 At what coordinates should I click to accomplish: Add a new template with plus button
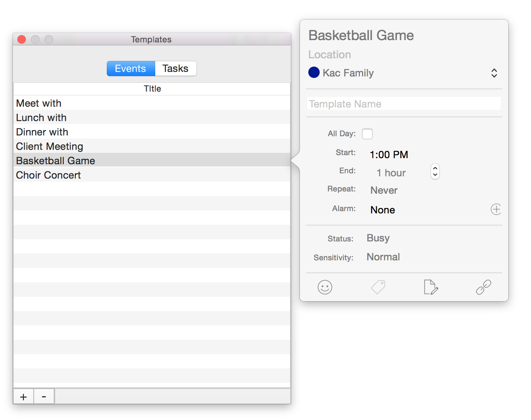point(23,397)
